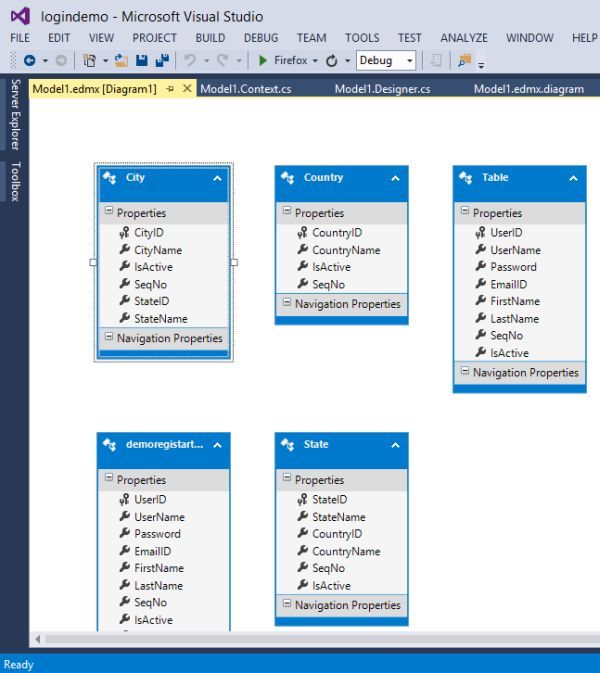Click the Country entity header icon

pos(287,177)
